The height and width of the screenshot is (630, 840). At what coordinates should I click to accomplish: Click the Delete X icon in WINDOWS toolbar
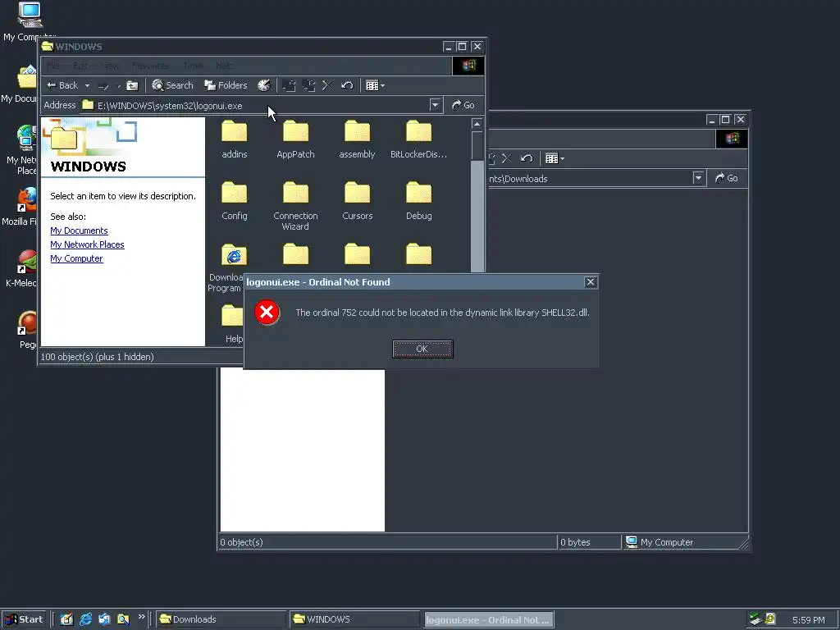327,85
